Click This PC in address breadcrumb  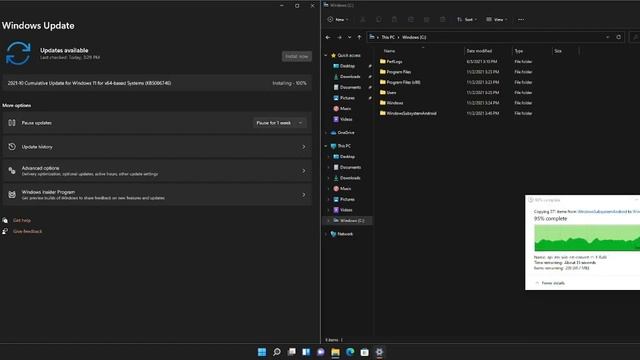[388, 37]
